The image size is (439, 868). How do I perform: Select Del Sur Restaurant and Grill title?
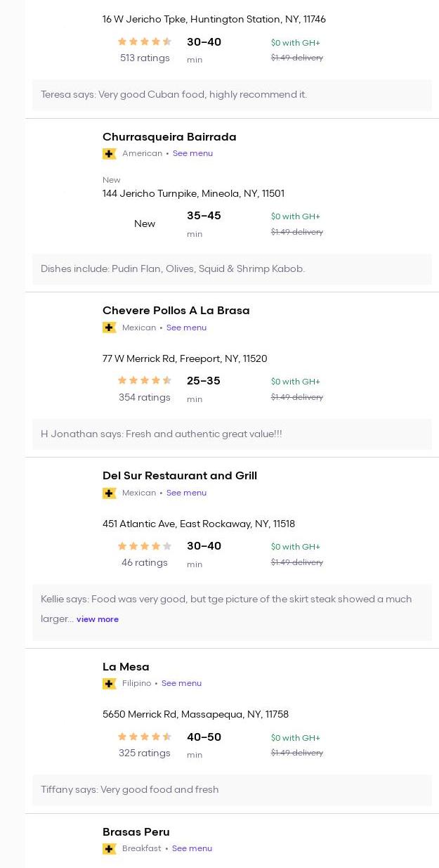180,476
